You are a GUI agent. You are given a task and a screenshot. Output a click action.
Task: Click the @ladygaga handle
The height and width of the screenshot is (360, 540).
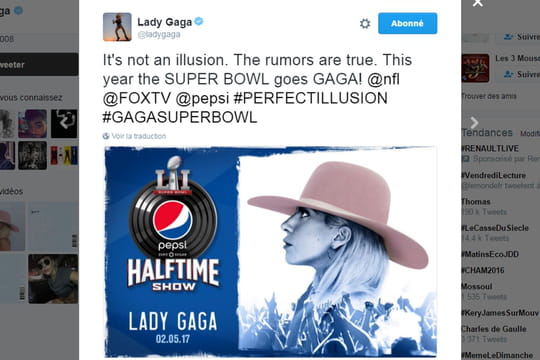159,34
